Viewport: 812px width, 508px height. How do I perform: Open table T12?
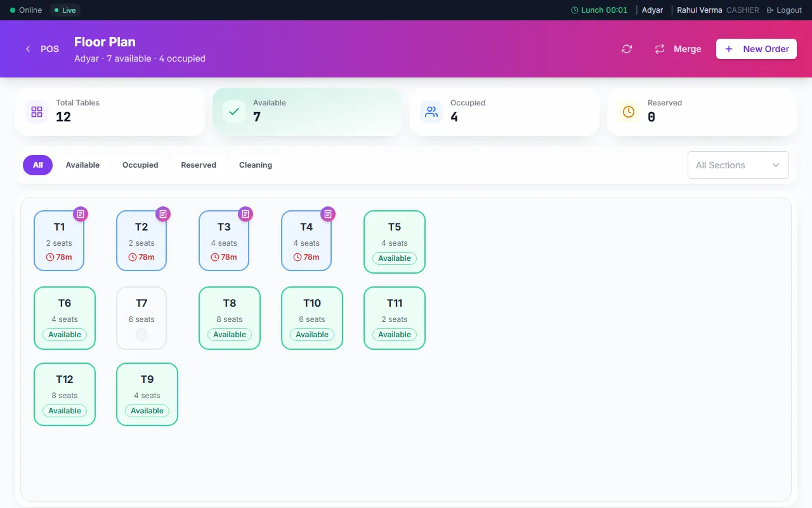pyautogui.click(x=65, y=394)
